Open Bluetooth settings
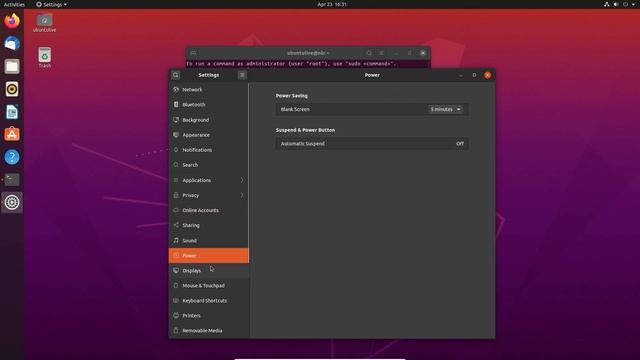Image resolution: width=640 pixels, height=360 pixels. click(209, 104)
